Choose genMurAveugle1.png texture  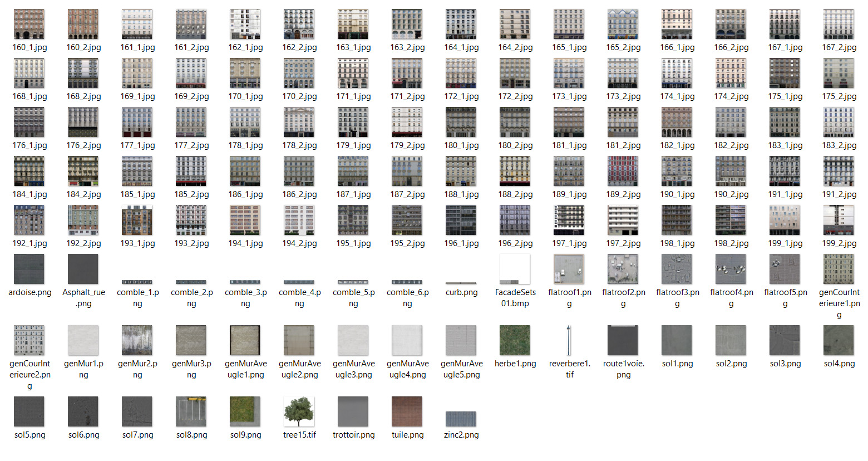pyautogui.click(x=245, y=340)
